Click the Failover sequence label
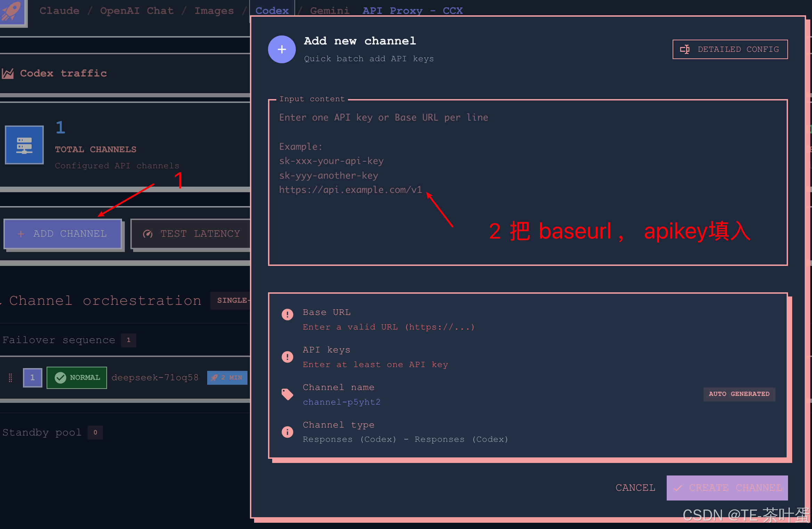Image resolution: width=812 pixels, height=529 pixels. (59, 340)
